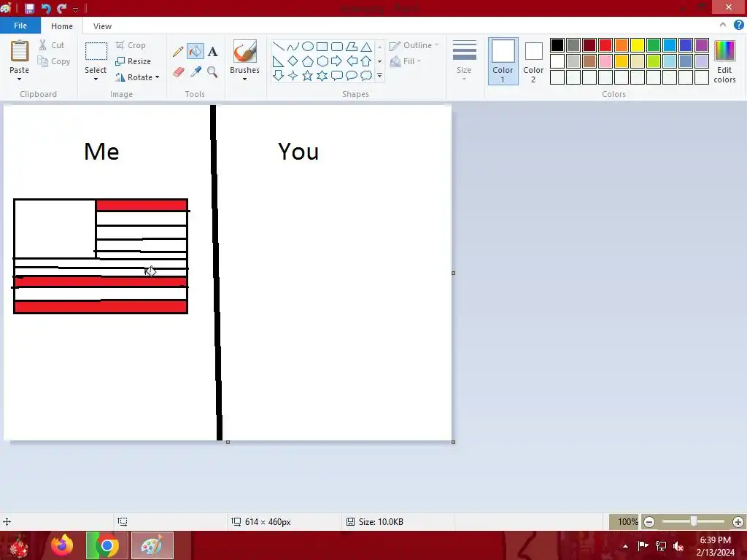This screenshot has width=747, height=560.
Task: Activate Color 2
Action: pyautogui.click(x=533, y=61)
